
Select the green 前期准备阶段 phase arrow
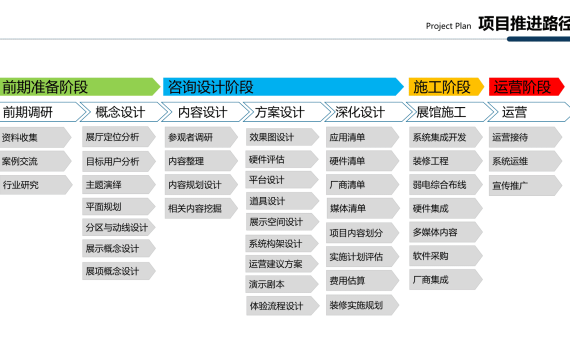[x=80, y=87]
